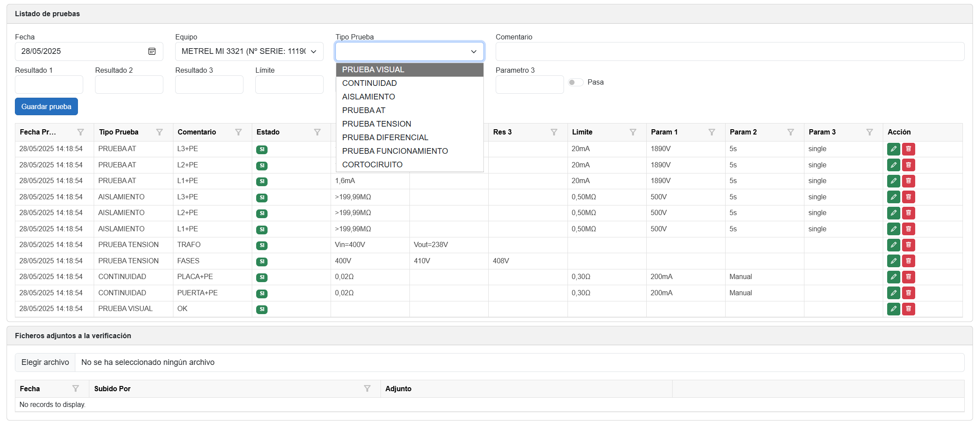Open filter on Subido Por column
This screenshot has width=980, height=428.
[367, 389]
